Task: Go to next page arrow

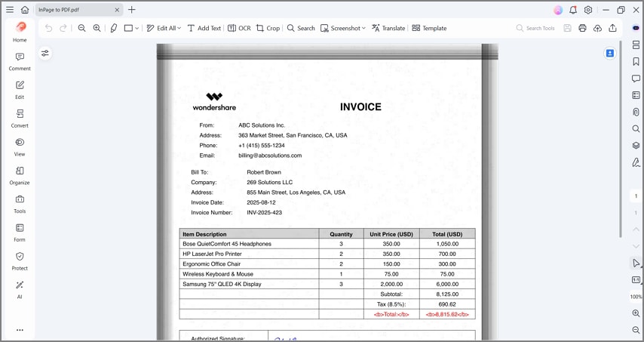Action: click(636, 246)
